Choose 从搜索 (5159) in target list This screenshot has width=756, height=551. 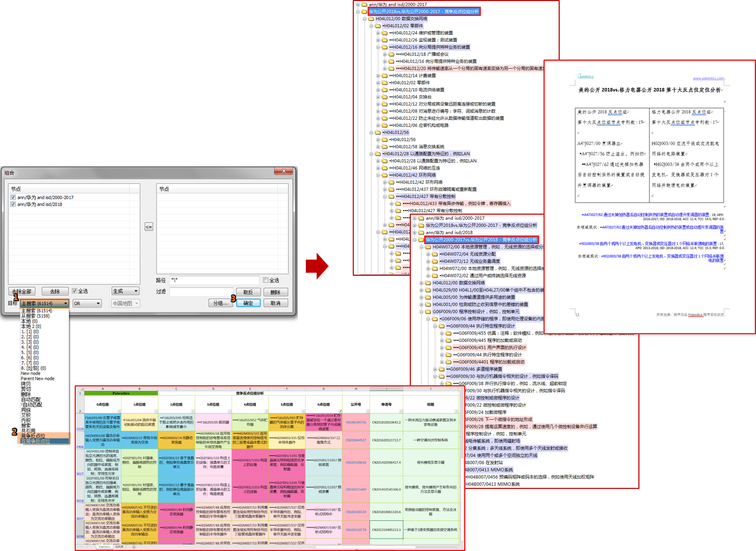pos(35,316)
